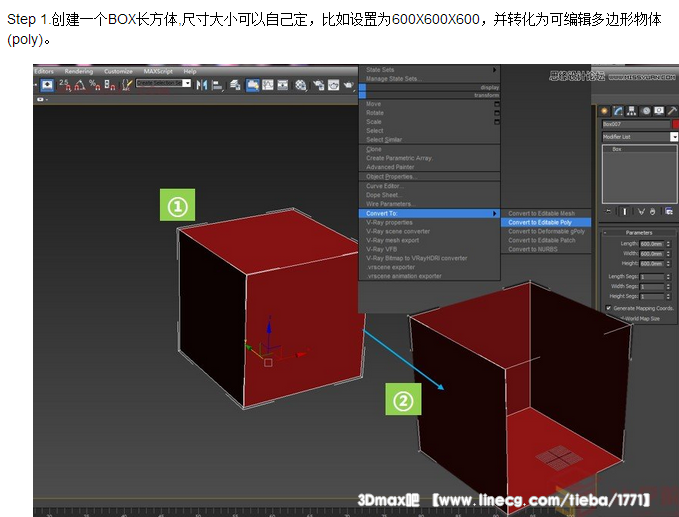Image resolution: width=679 pixels, height=517 pixels.
Task: Toggle the Pin Stack icon
Action: (x=609, y=211)
